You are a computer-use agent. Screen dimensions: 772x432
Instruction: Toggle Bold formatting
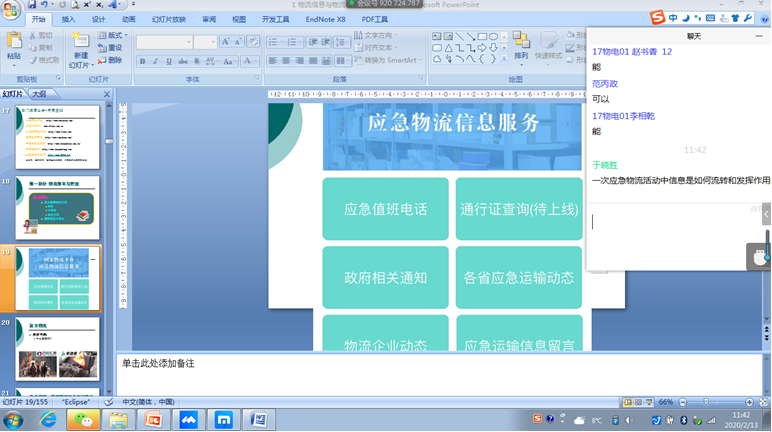[x=143, y=61]
